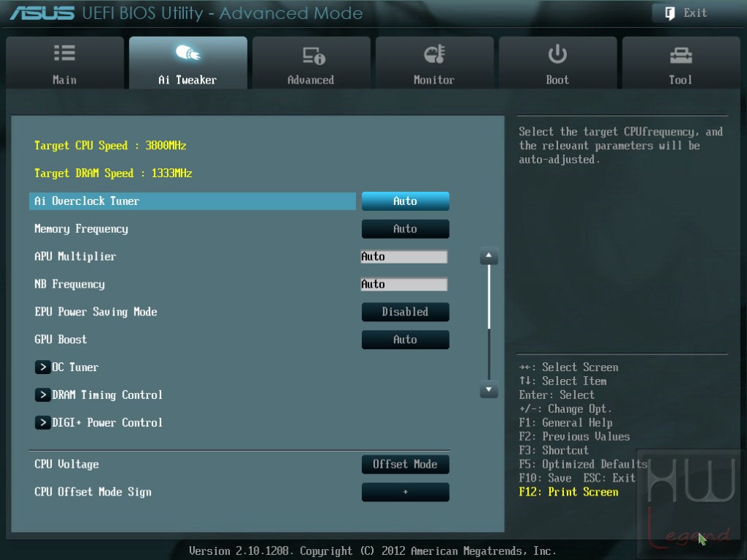Open the OC Tuner submenu text
The width and height of the screenshot is (747, 560).
(75, 367)
